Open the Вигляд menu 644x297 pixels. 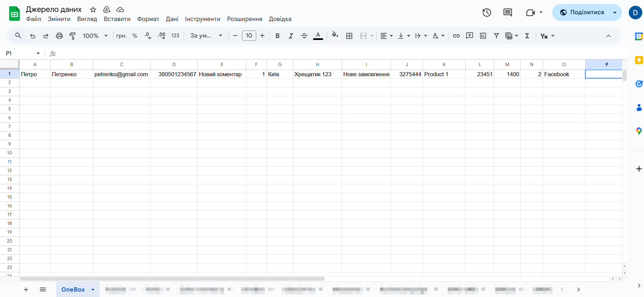tap(87, 19)
